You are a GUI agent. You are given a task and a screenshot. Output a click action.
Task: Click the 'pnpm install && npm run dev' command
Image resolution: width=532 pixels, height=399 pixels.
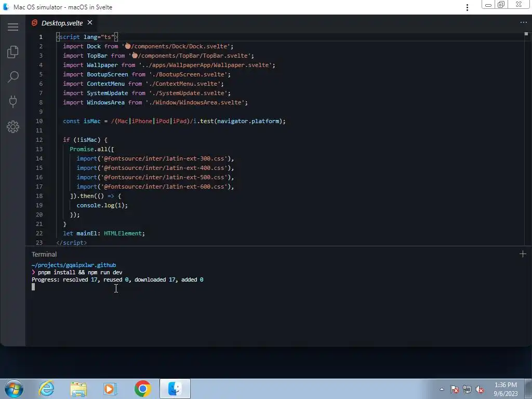point(80,272)
